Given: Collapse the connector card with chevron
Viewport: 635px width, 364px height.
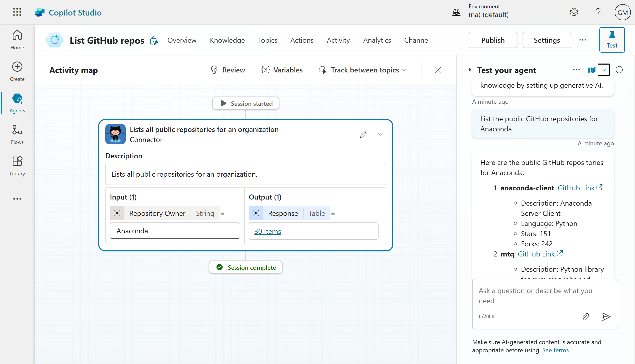Looking at the screenshot, I should coord(380,134).
